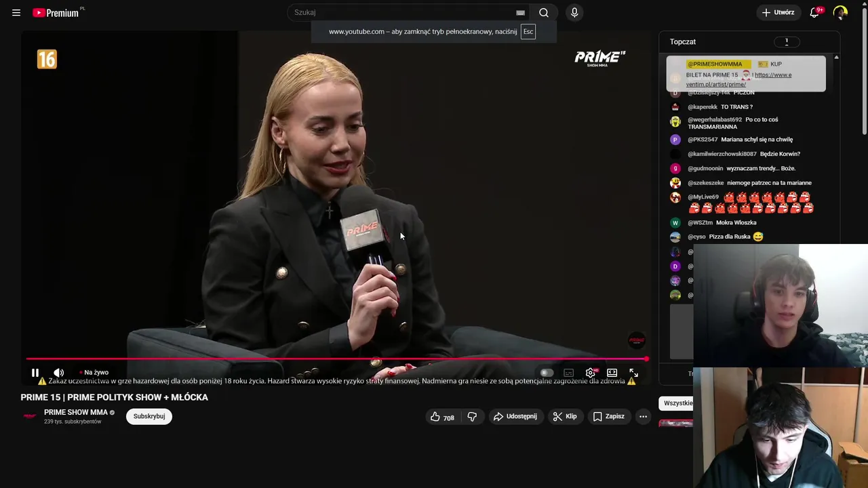The width and height of the screenshot is (868, 488).
Task: Click the @WSZtm green avatar
Action: [675, 222]
